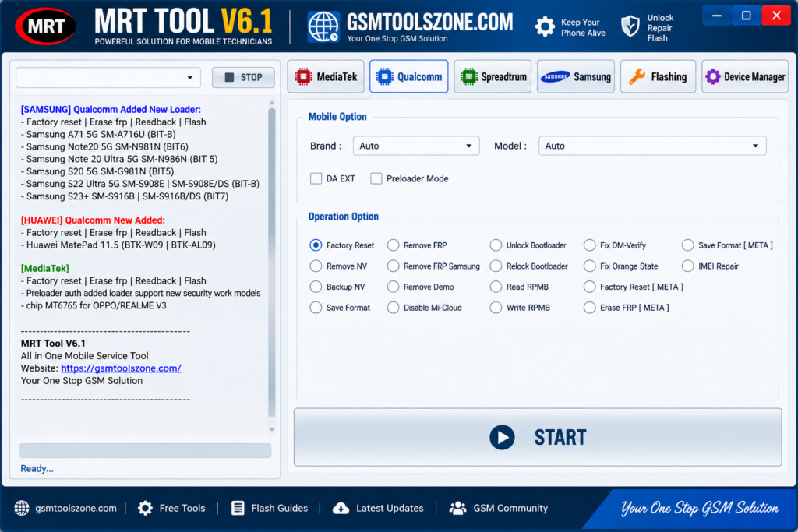Select Fix DM-Verify radio button

[x=589, y=245]
